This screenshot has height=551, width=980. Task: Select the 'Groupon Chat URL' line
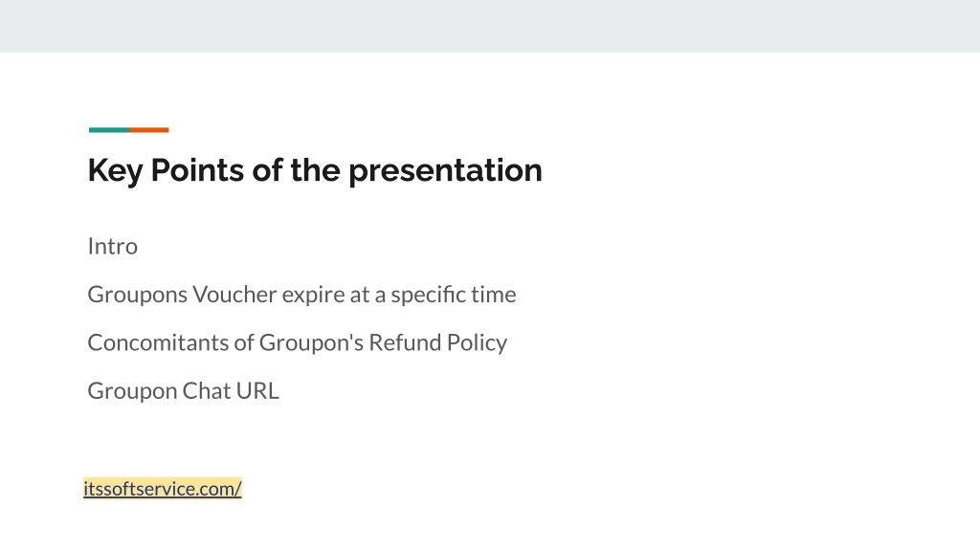tap(184, 390)
